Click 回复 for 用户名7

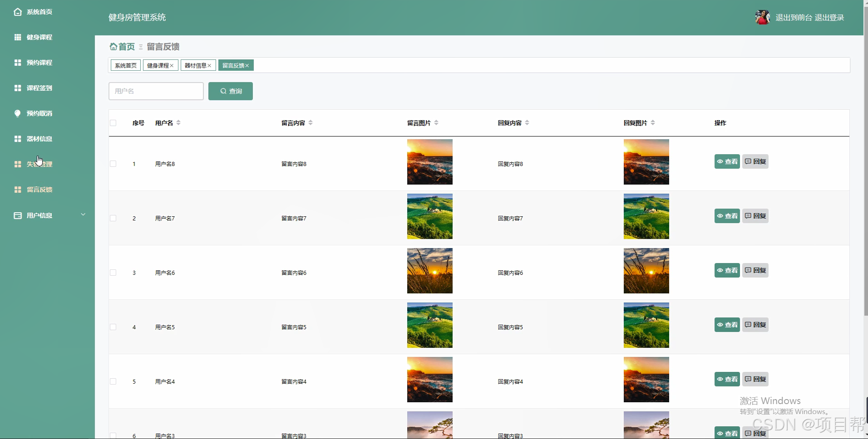pos(755,216)
